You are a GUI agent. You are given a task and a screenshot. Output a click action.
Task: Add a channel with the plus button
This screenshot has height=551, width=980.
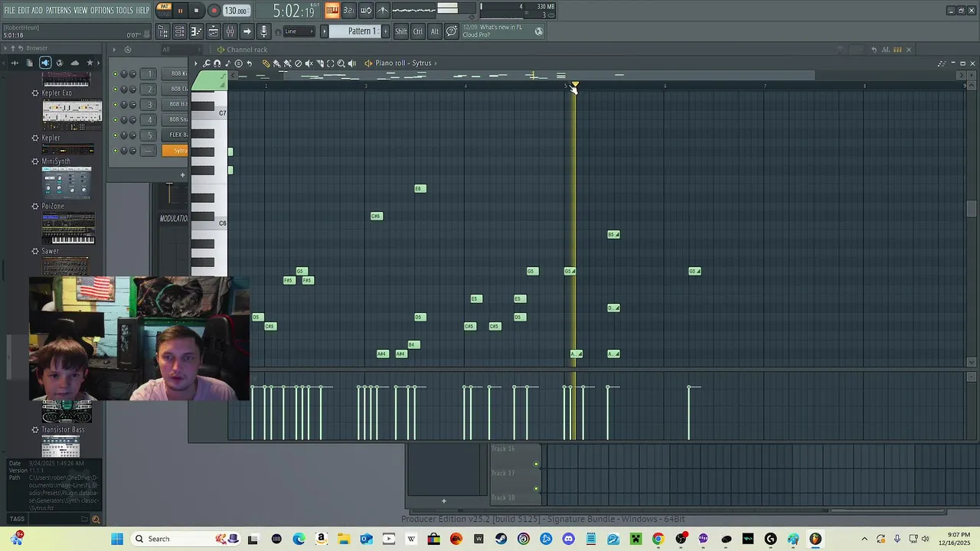182,175
